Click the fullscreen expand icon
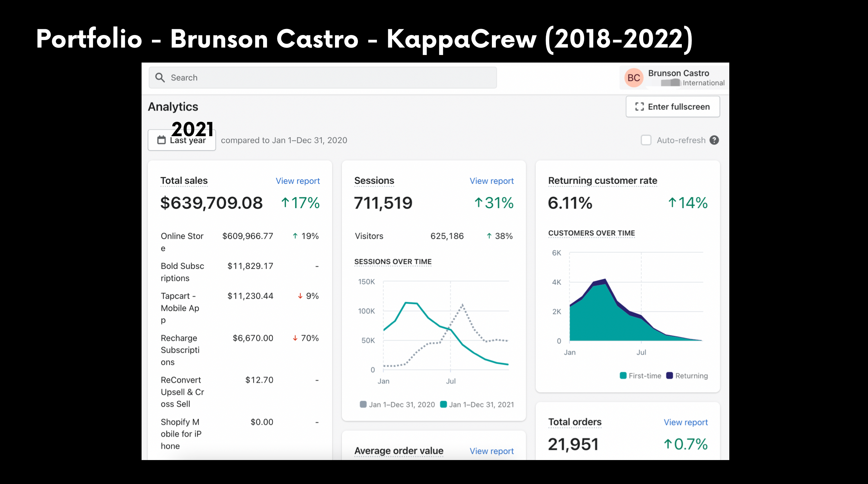 (x=640, y=107)
